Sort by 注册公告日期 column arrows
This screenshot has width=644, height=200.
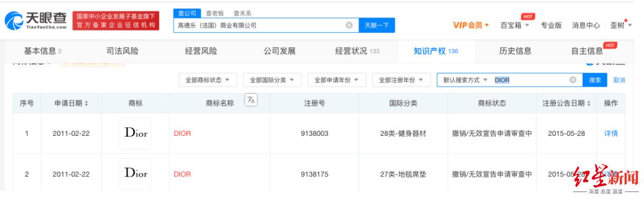pyautogui.click(x=589, y=104)
